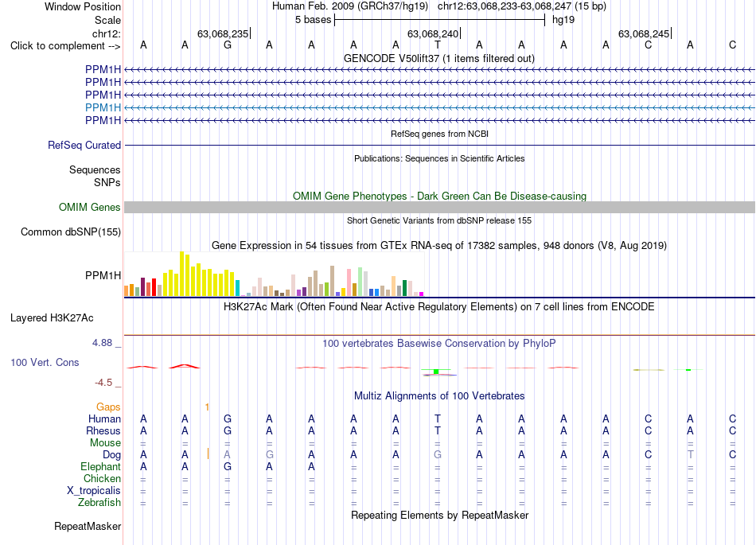Image resolution: width=756 pixels, height=545 pixels.
Task: Click base G in the complement sequence row
Action: click(228, 45)
